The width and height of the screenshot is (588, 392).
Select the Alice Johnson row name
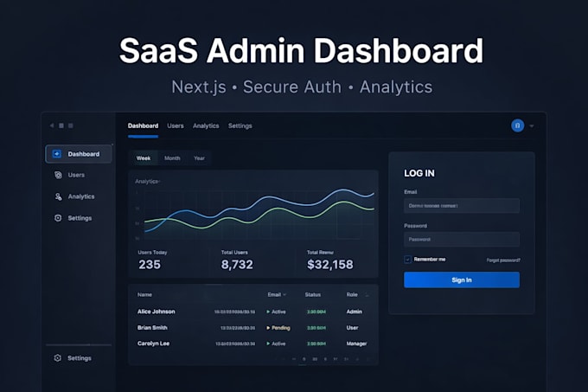click(156, 312)
